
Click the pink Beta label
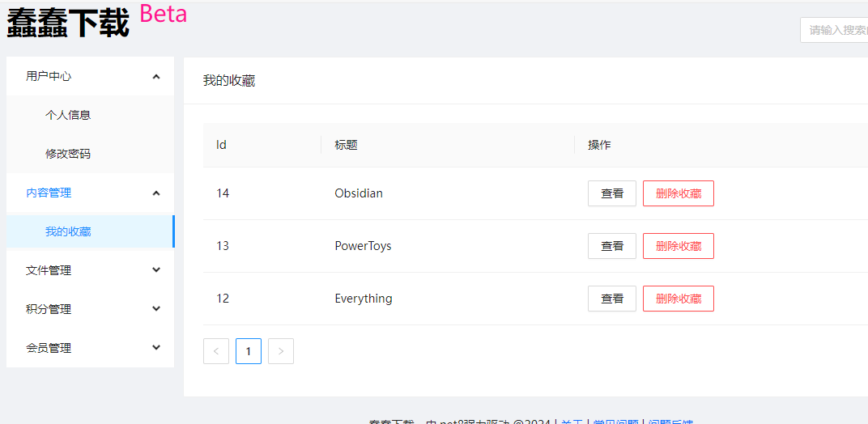(x=164, y=13)
